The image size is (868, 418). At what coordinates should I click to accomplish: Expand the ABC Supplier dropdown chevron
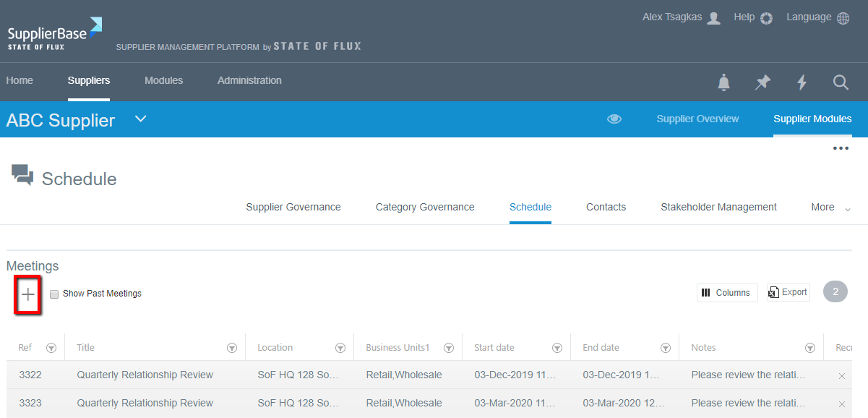pos(141,119)
